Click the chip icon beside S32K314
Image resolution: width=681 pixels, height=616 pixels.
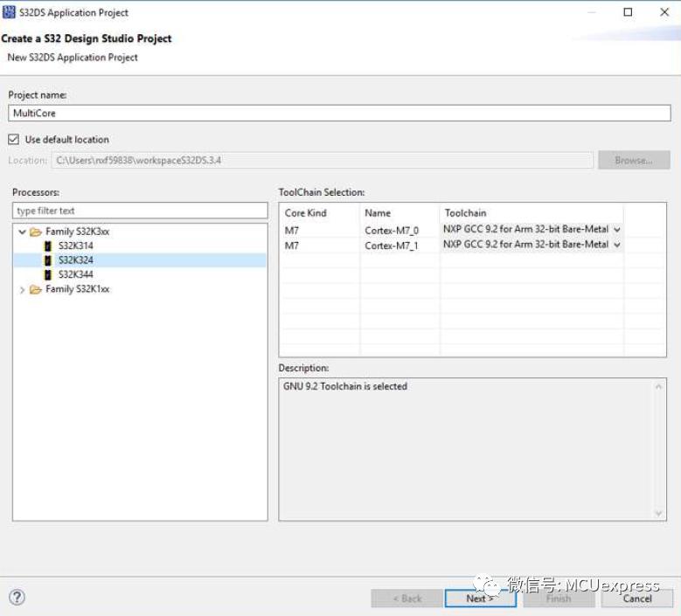click(x=48, y=246)
